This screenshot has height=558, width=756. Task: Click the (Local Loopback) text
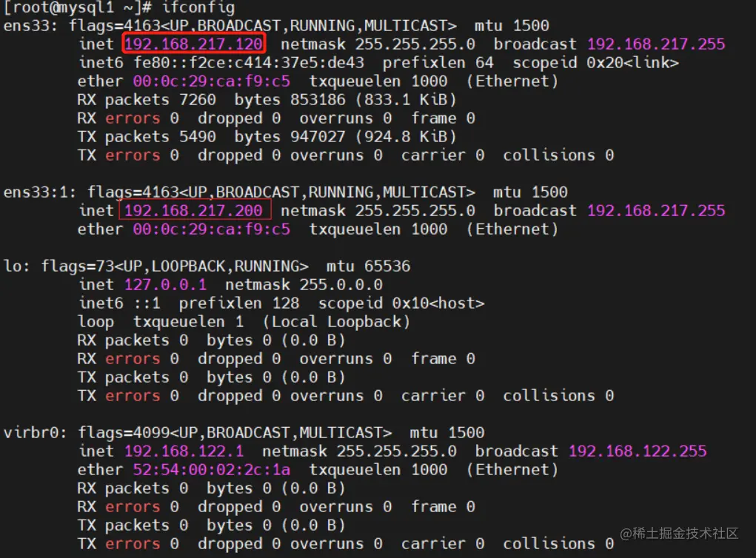tap(336, 322)
